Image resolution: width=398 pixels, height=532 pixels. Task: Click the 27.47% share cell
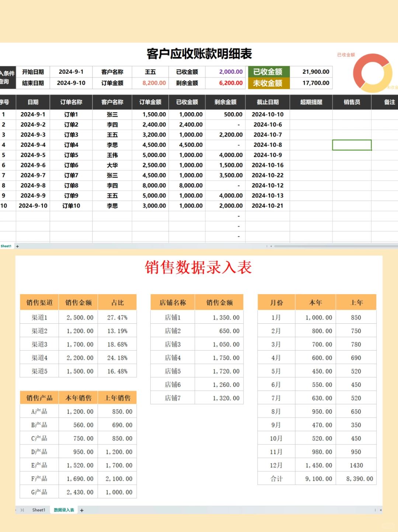coord(117,317)
